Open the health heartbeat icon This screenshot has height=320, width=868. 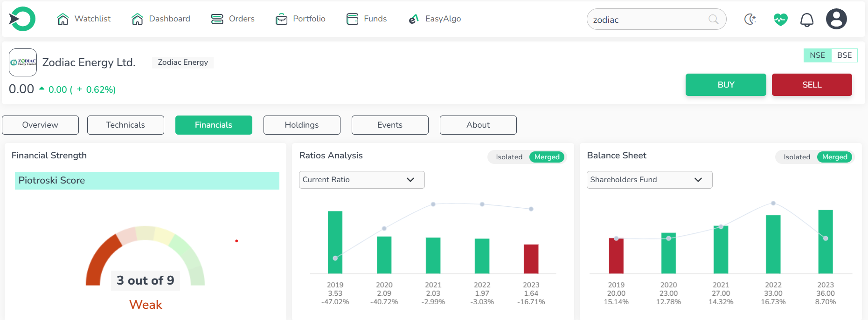pyautogui.click(x=780, y=20)
